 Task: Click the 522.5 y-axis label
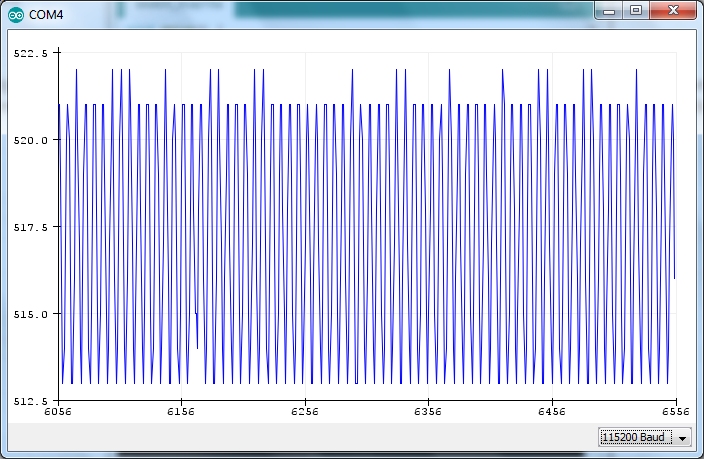pos(29,52)
